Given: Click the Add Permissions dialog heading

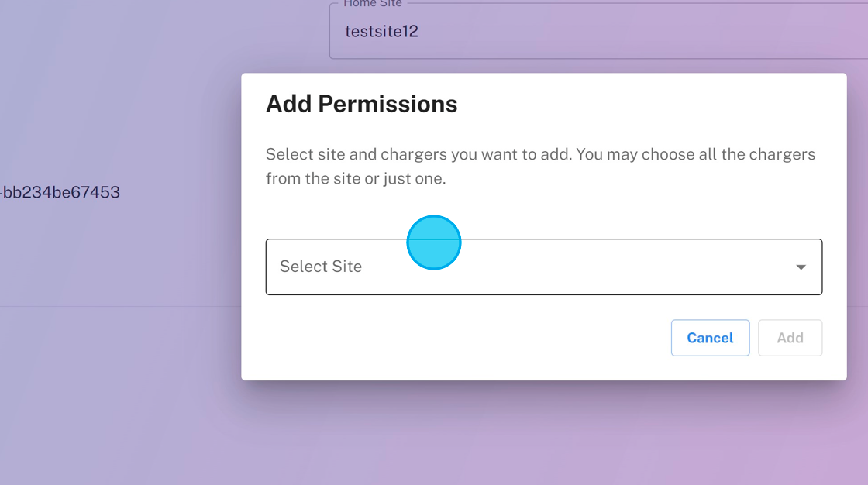Looking at the screenshot, I should [361, 104].
